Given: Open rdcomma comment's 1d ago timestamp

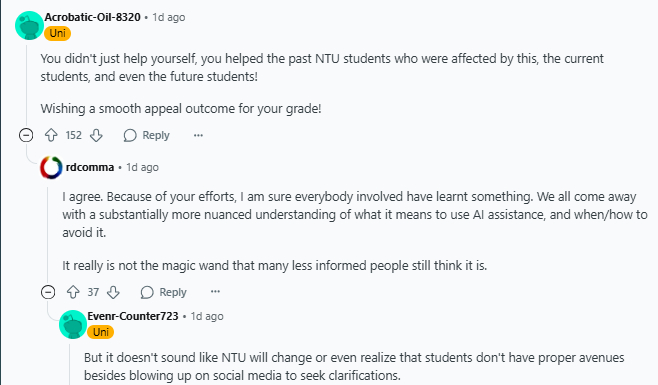Looking at the screenshot, I should point(143,167).
